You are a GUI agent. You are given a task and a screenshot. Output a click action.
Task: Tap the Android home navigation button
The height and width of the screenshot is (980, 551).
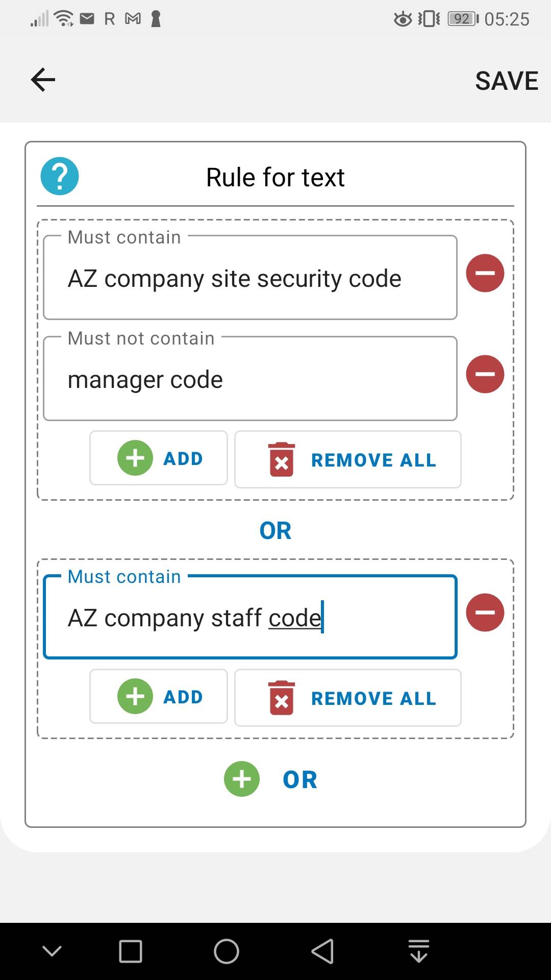pyautogui.click(x=227, y=951)
